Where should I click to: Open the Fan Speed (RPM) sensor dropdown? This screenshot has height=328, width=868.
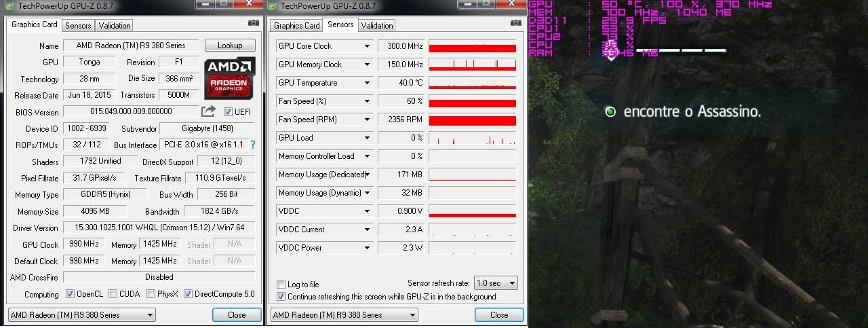tap(367, 120)
